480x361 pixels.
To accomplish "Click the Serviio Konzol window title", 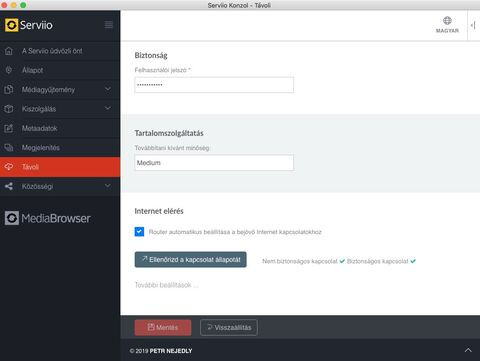I will 239,5.
